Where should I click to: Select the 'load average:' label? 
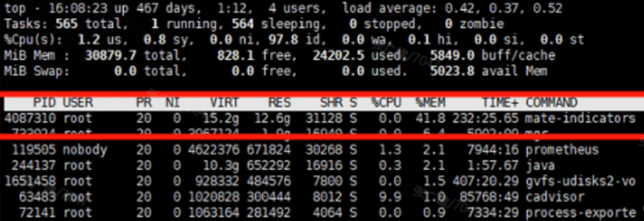pos(388,8)
